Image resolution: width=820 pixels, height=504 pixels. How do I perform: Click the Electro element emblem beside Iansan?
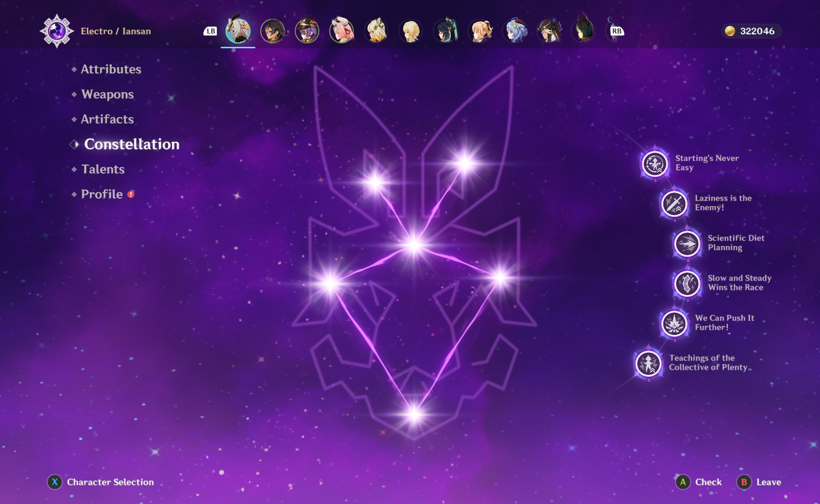[57, 31]
